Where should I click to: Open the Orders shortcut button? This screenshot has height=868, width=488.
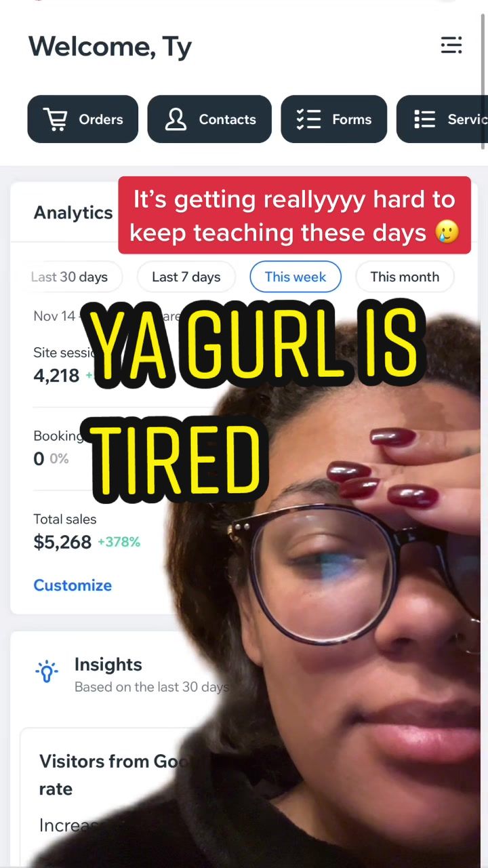point(83,119)
